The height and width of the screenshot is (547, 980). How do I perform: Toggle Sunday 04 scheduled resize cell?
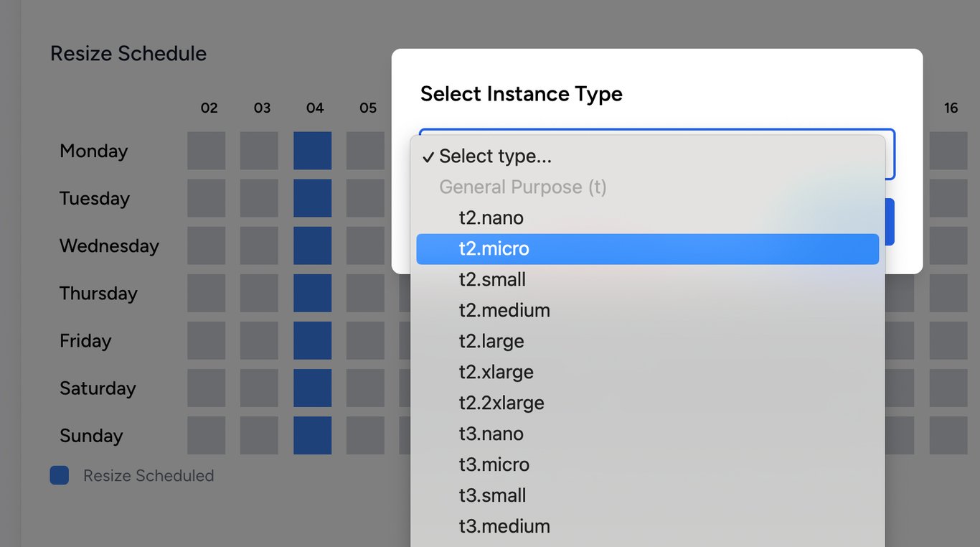[x=312, y=436]
